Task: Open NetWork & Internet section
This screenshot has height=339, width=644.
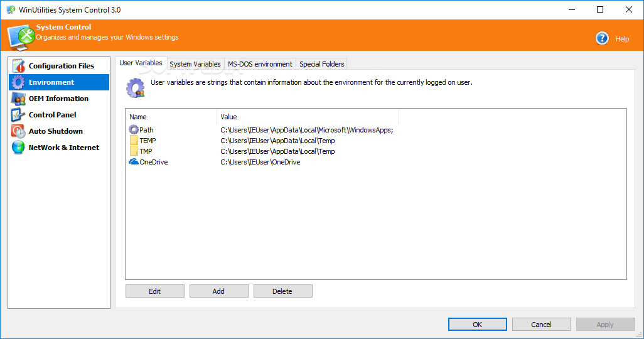Action: pyautogui.click(x=59, y=148)
